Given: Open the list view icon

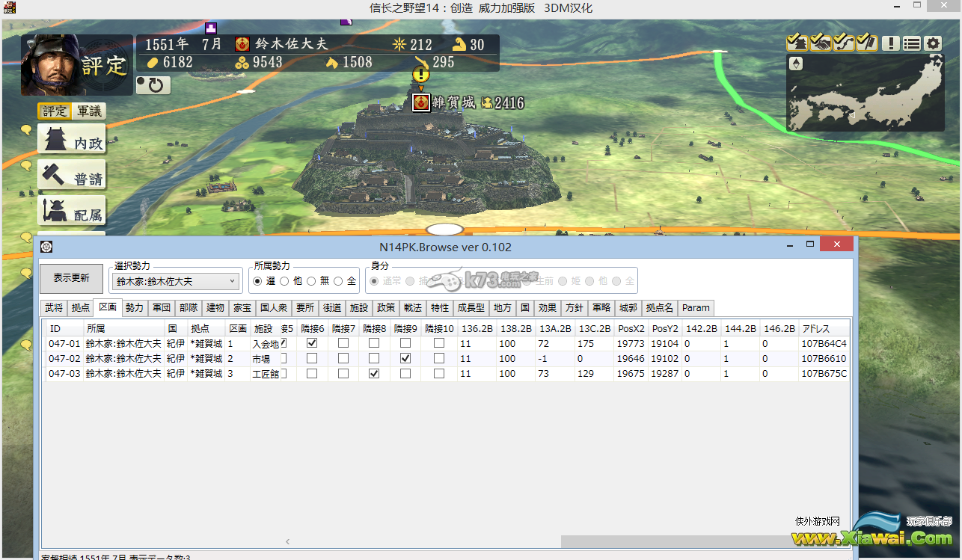Looking at the screenshot, I should pos(912,43).
